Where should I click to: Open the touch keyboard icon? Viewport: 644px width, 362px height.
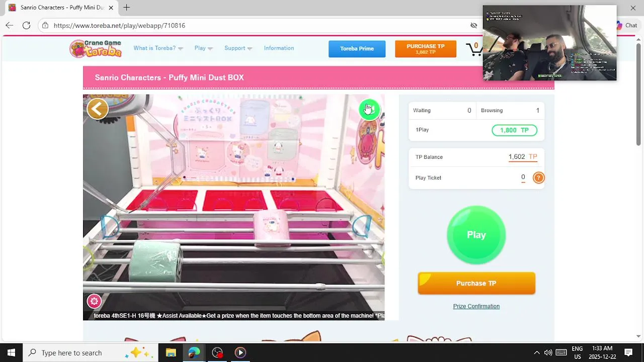click(561, 352)
